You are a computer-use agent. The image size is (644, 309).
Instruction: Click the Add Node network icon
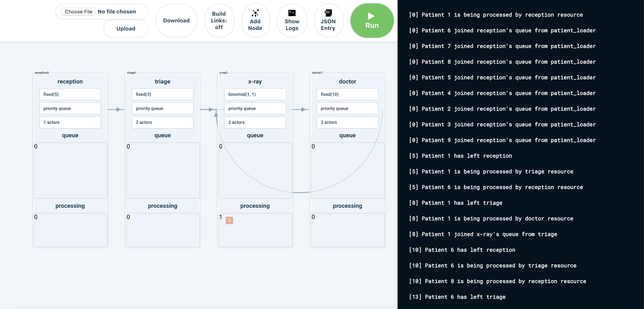tap(255, 13)
